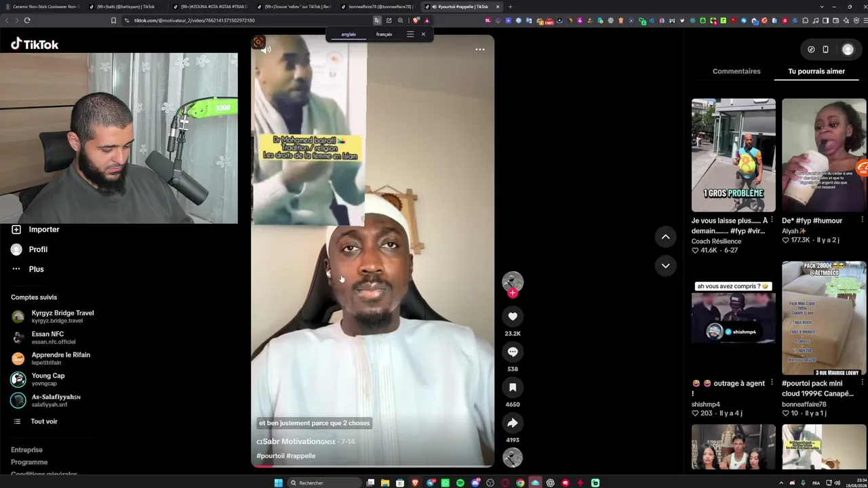The width and height of the screenshot is (868, 488).
Task: Open the TikTok coins icon
Action: 811,49
